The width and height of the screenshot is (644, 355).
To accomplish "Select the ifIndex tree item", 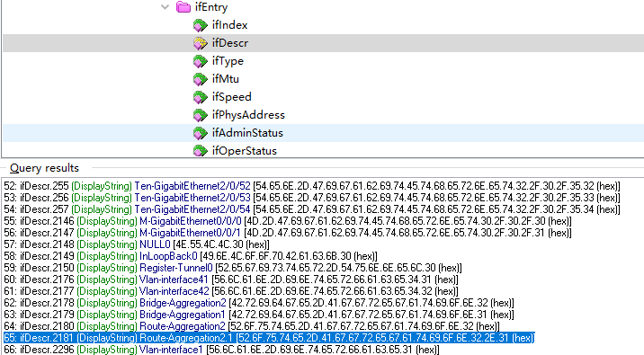I will pyautogui.click(x=229, y=25).
